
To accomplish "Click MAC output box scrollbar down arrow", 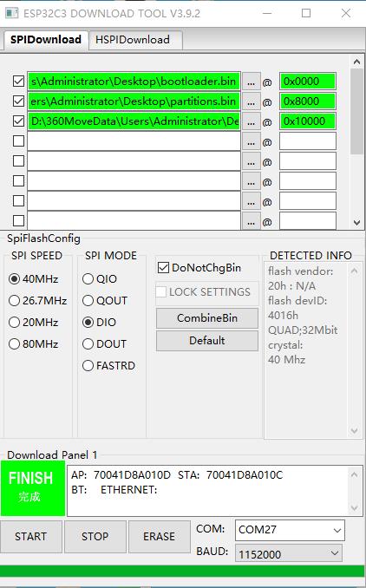I will (x=355, y=507).
